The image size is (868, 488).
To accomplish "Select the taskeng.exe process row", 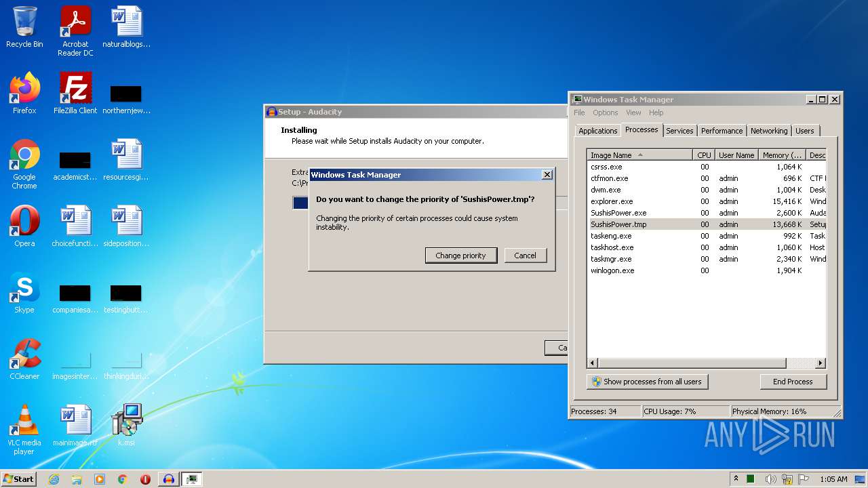I will (707, 236).
